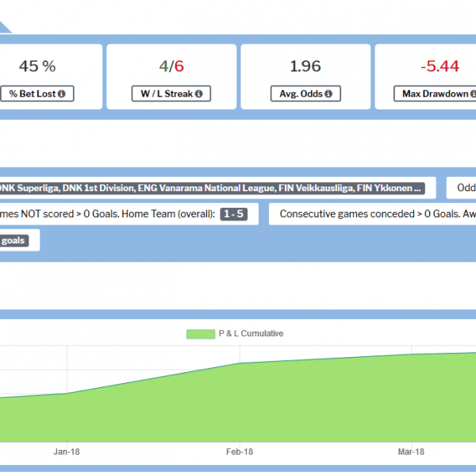Click the Home Team NOT scored filter text
Image resolution: width=476 pixels, height=476 pixels.
coord(107,214)
